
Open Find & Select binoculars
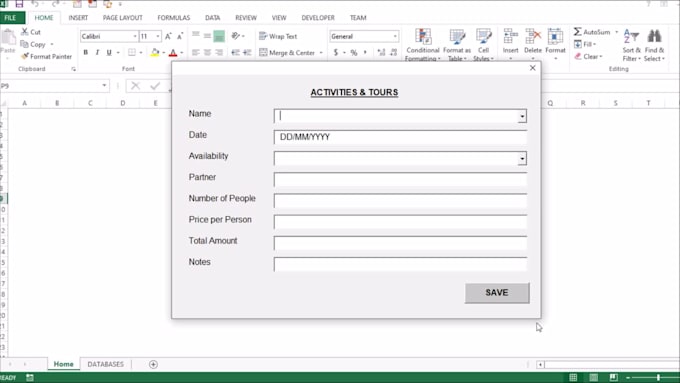pos(654,45)
